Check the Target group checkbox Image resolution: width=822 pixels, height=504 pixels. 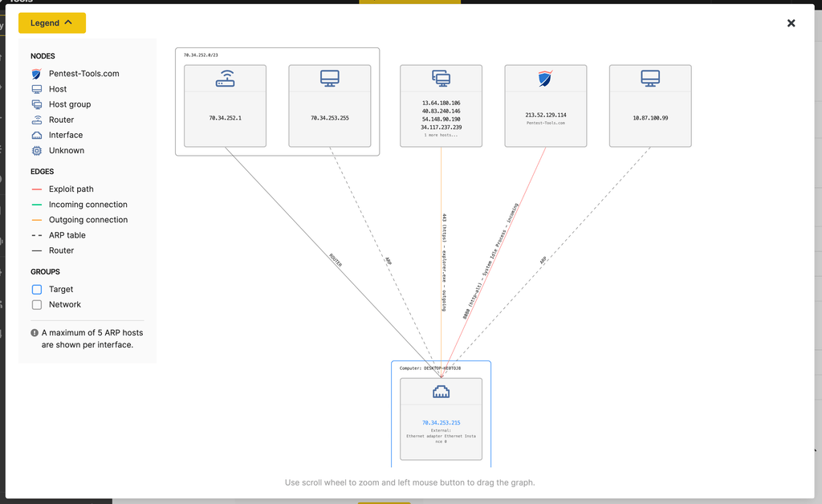coord(35,289)
